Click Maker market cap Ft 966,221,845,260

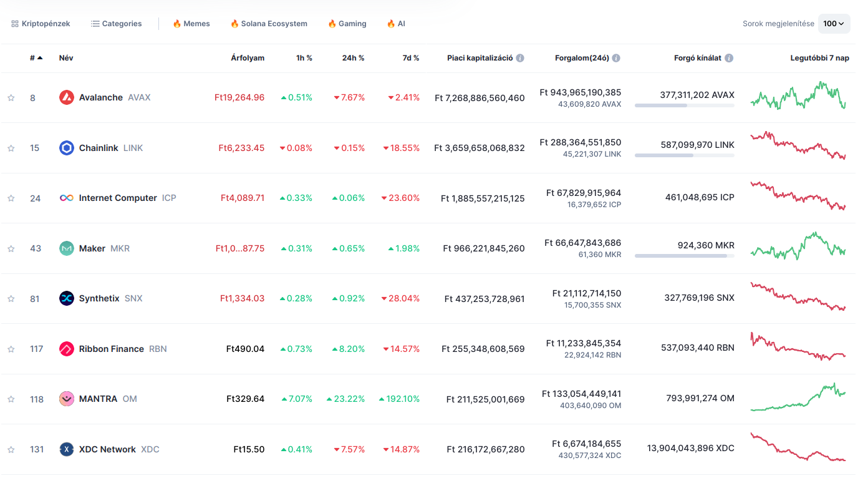484,248
